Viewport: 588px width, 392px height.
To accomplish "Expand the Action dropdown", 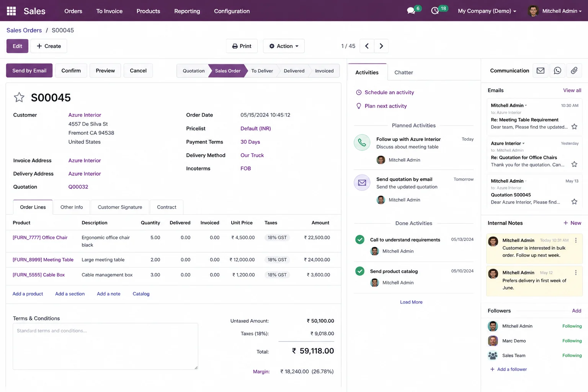I will [284, 46].
